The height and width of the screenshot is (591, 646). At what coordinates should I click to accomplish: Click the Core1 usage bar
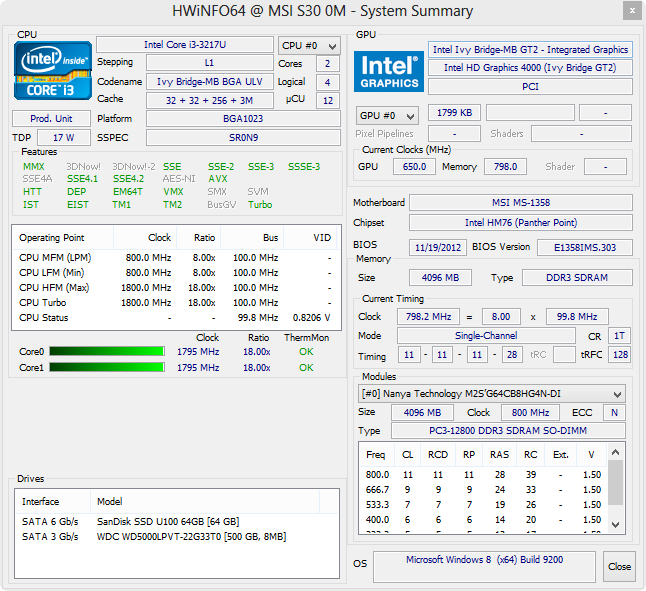point(107,367)
